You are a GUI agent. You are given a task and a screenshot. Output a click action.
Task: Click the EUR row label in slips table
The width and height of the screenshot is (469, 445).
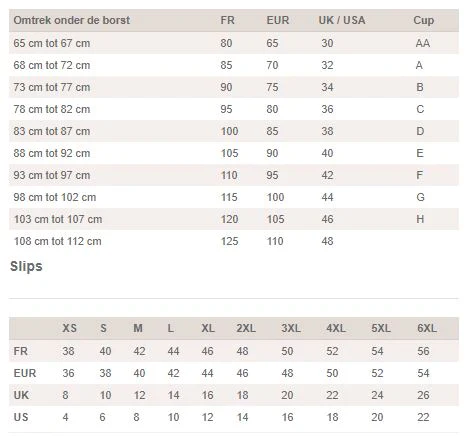(25, 373)
